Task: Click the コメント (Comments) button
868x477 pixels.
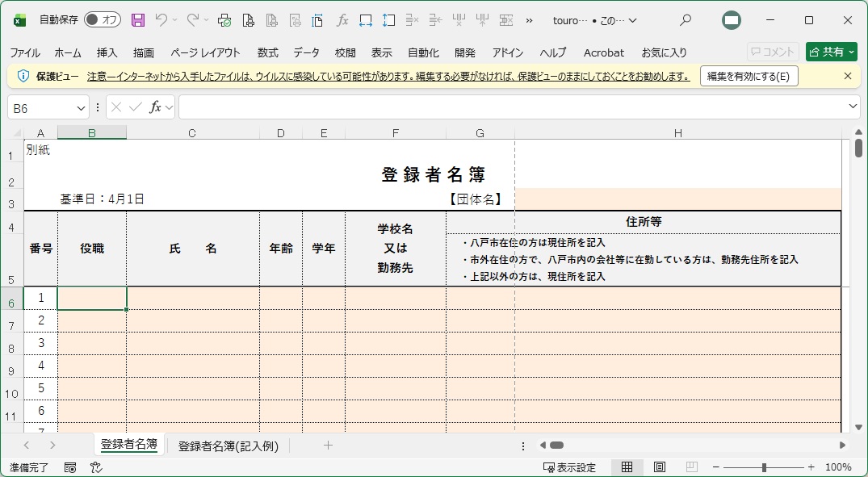Action: [773, 52]
